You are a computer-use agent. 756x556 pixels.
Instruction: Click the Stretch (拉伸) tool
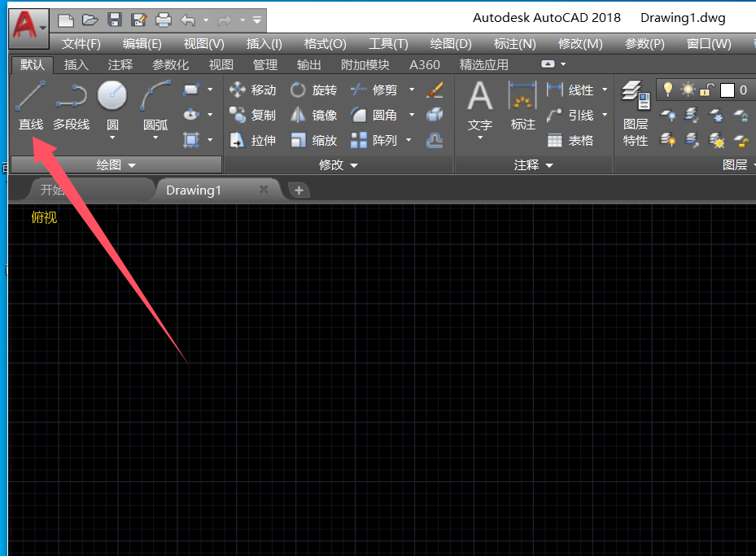tap(252, 140)
